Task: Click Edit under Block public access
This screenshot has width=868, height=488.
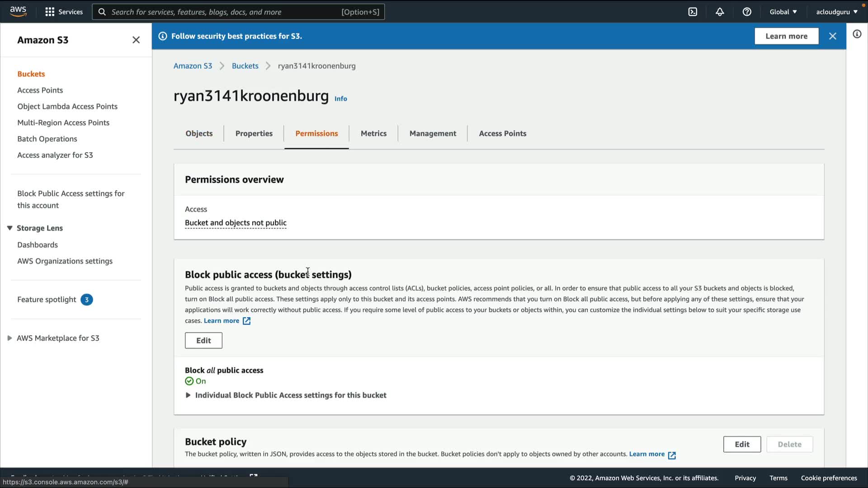Action: click(203, 341)
